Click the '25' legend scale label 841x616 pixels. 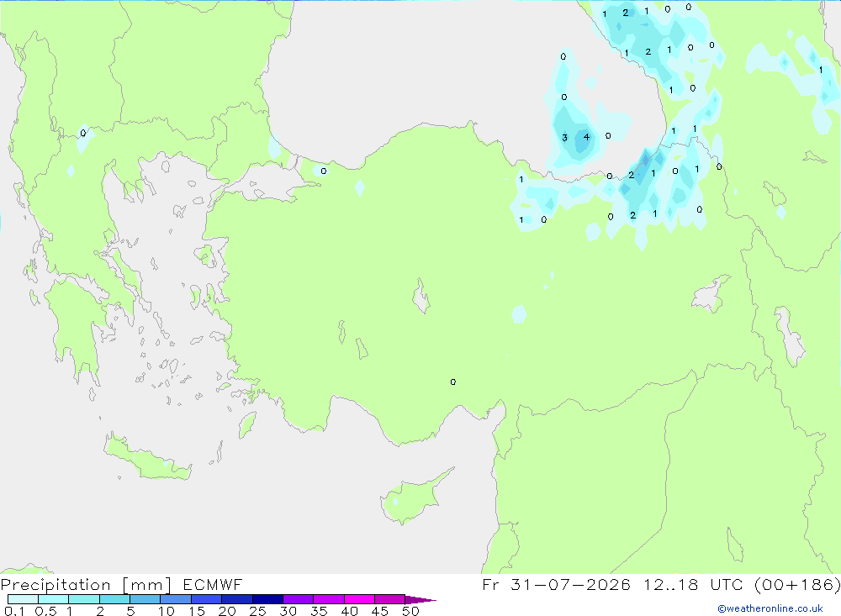[257, 611]
